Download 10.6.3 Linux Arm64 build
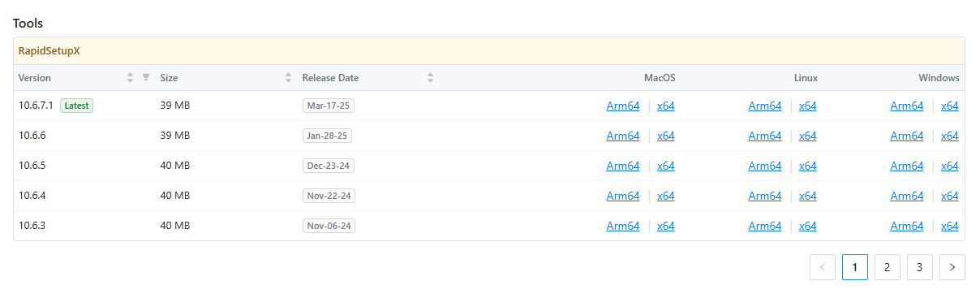980x298 pixels. coord(765,226)
